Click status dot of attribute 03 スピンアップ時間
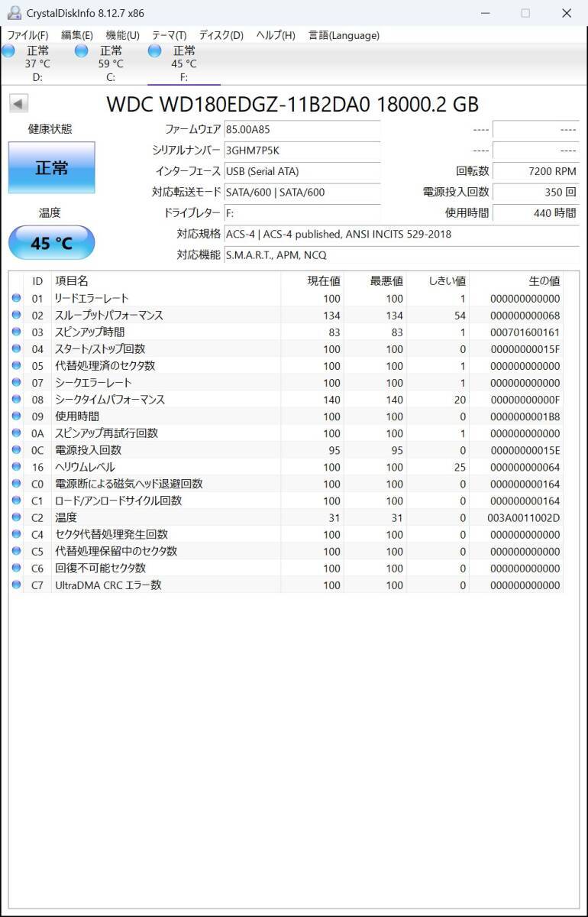The image size is (588, 917). (16, 332)
